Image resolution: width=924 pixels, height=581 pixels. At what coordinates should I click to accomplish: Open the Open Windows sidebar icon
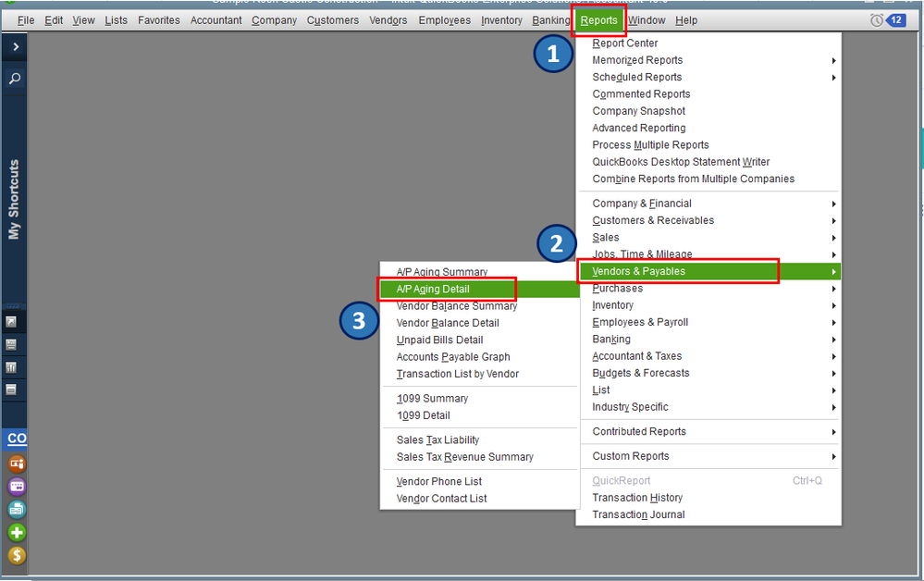pyautogui.click(x=11, y=389)
